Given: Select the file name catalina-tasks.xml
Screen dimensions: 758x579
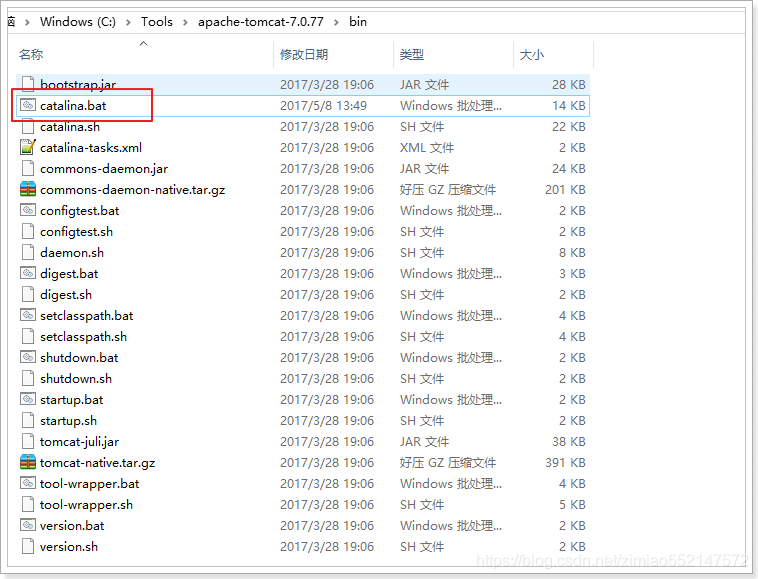Looking at the screenshot, I should (91, 147).
